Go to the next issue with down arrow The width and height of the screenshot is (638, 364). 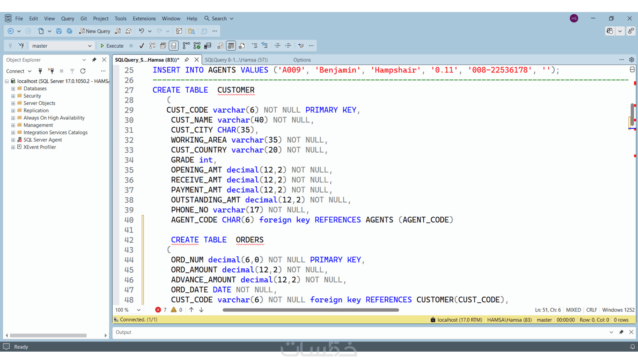point(202,310)
